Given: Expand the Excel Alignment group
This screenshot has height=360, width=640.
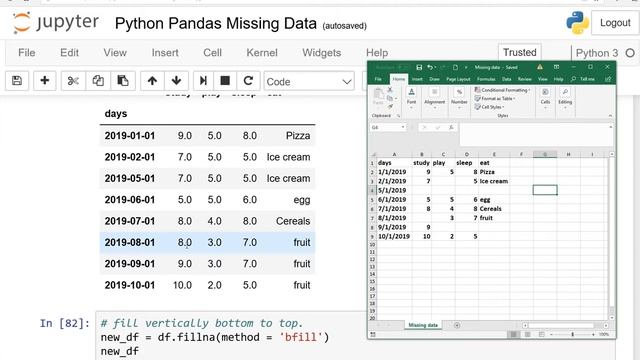Looking at the screenshot, I should [434, 98].
